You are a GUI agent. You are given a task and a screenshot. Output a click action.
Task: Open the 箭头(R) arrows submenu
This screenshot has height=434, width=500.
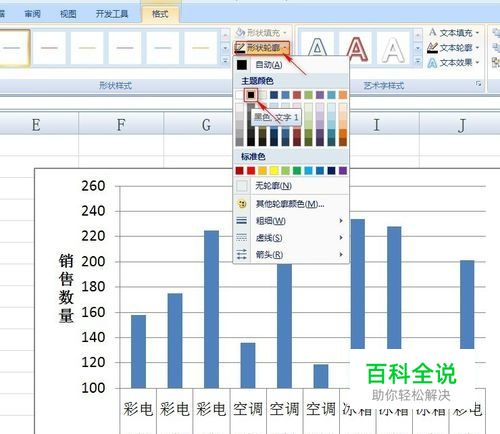click(x=291, y=255)
